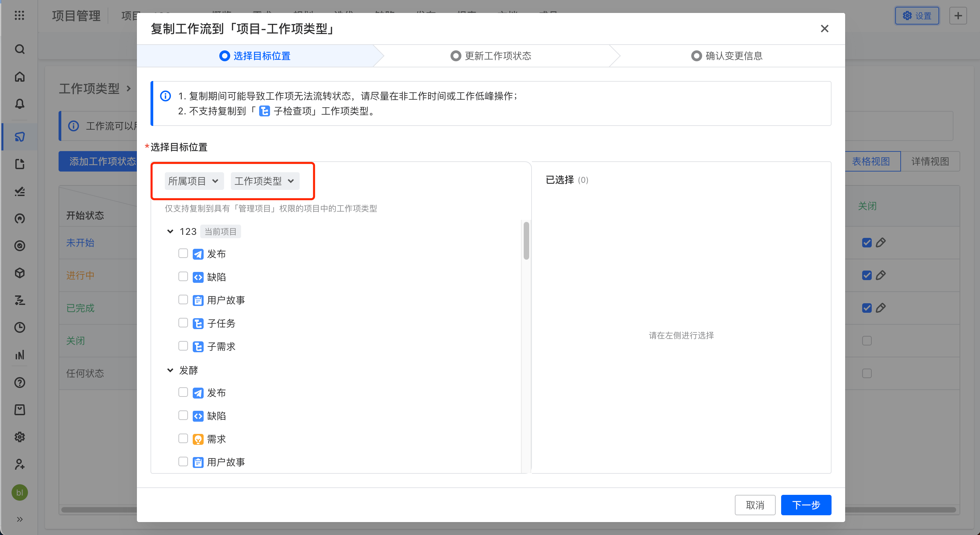Open notifications bell icon

click(x=20, y=104)
